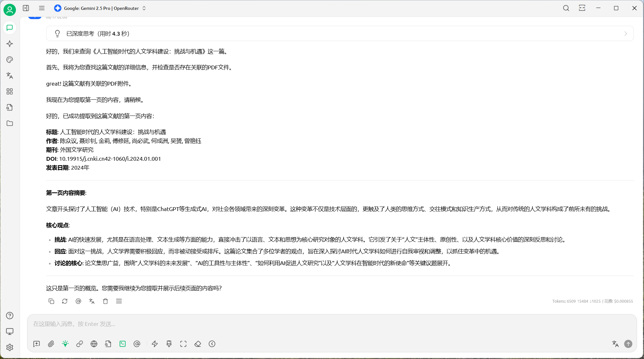644x359 pixels.
Task: Toggle web search globe icon
Action: coord(94,344)
